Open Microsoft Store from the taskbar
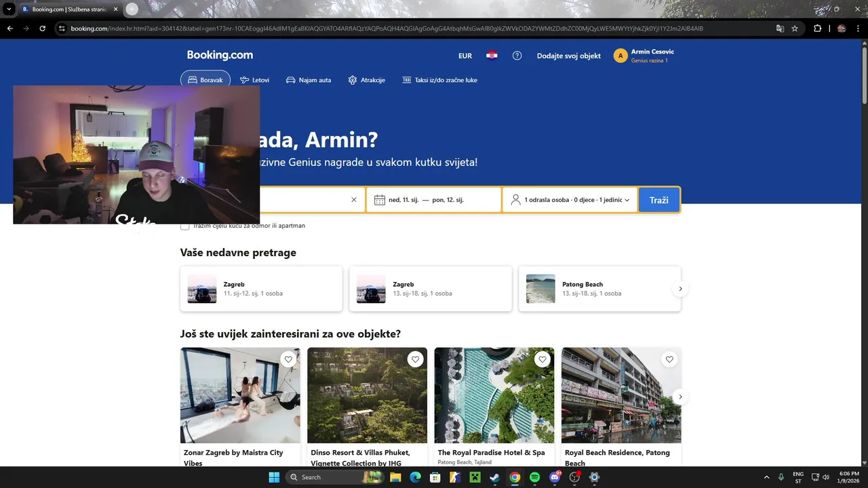868x488 pixels. [435, 477]
